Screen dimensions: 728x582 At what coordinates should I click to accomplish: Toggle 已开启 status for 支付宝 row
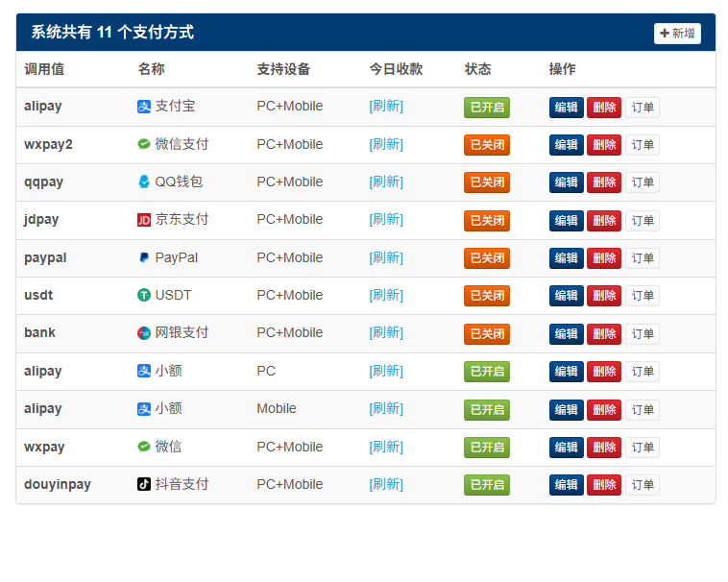coord(487,108)
